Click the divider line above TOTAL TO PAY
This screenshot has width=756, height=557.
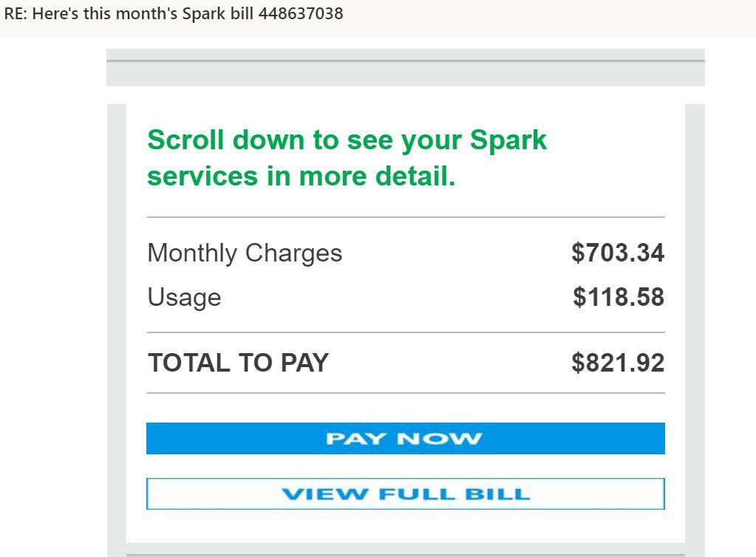pos(405,332)
